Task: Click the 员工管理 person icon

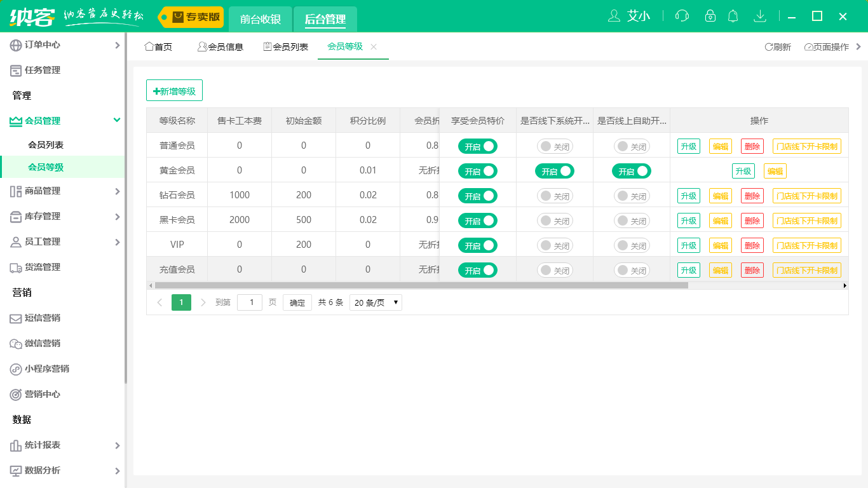Action: pyautogui.click(x=16, y=242)
